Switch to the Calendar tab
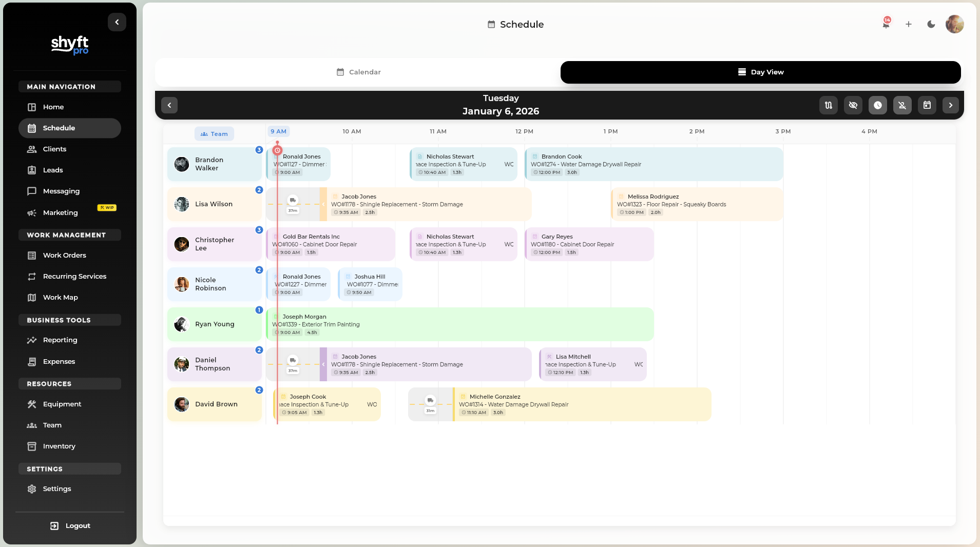Viewport: 980px width, 547px height. pyautogui.click(x=358, y=72)
